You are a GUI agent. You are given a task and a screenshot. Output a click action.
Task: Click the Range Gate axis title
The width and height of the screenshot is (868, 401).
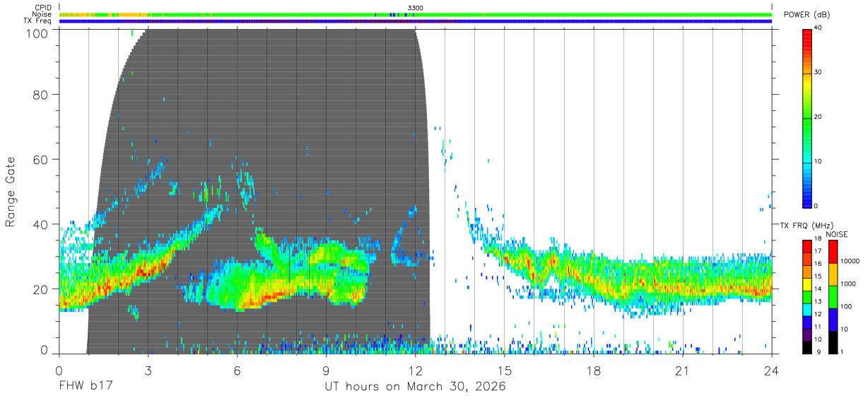[11, 191]
